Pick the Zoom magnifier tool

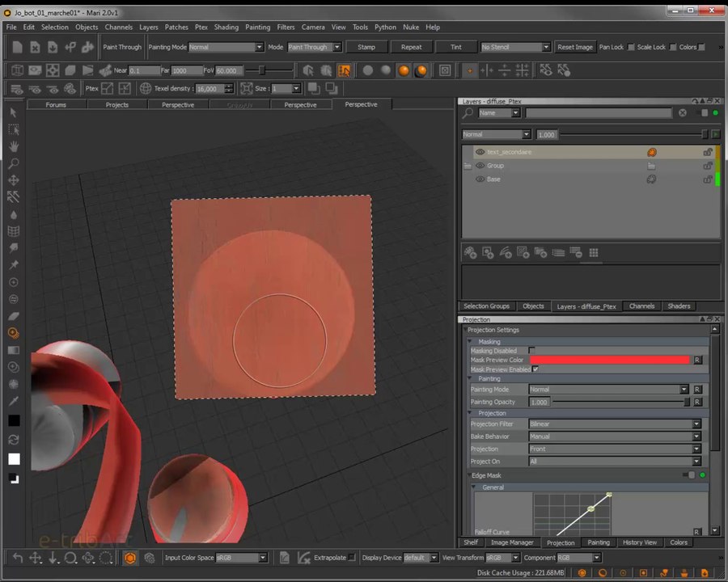coord(13,163)
